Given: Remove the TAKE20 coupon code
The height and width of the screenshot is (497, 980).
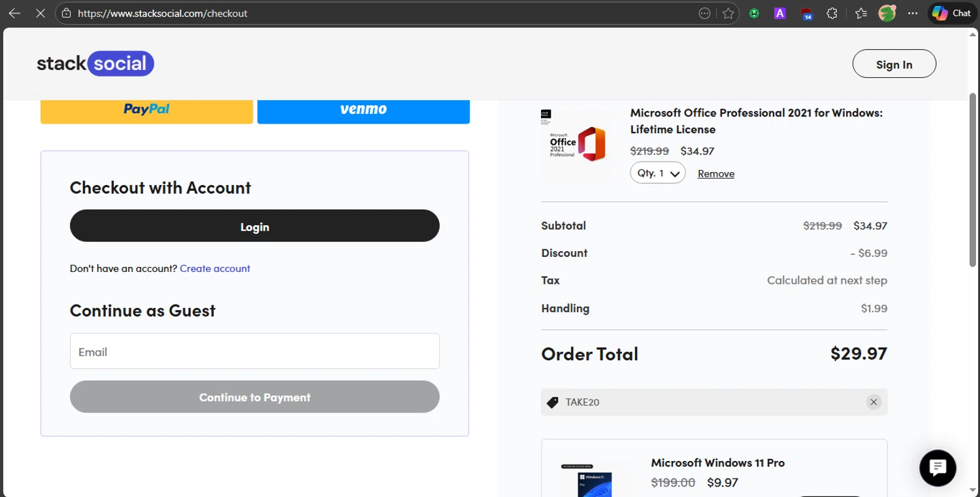Looking at the screenshot, I should [x=874, y=402].
